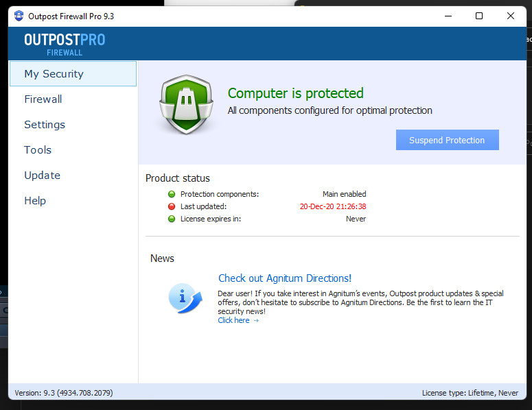Click the Outpost app icon in title bar
The height and width of the screenshot is (410, 532).
pos(19,16)
